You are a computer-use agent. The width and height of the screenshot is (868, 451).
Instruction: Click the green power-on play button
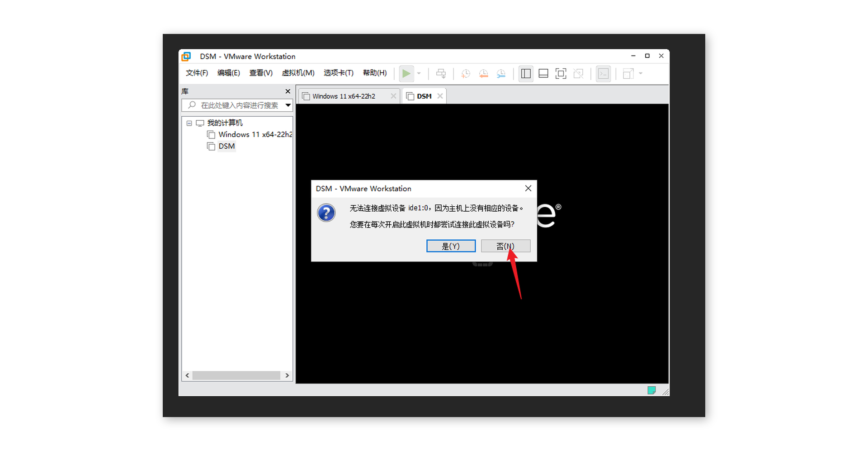[x=406, y=73]
